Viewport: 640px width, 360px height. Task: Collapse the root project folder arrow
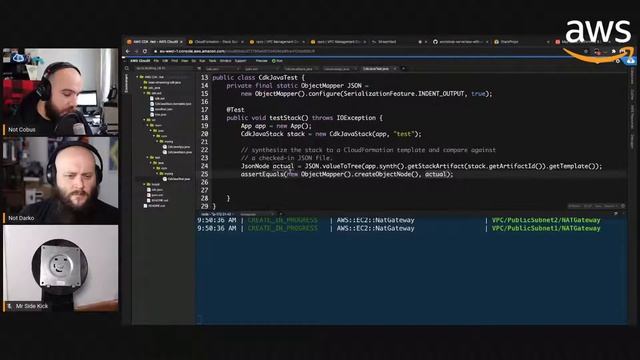coord(137,77)
